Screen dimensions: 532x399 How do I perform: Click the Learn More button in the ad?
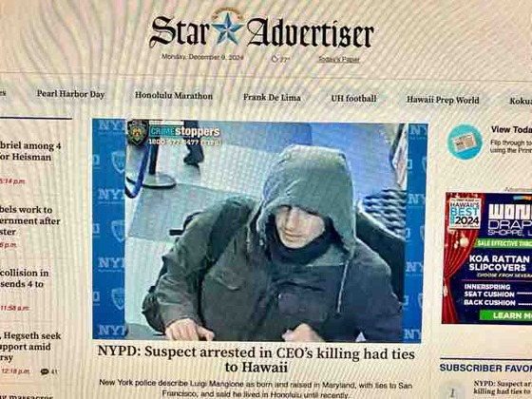[x=505, y=315]
